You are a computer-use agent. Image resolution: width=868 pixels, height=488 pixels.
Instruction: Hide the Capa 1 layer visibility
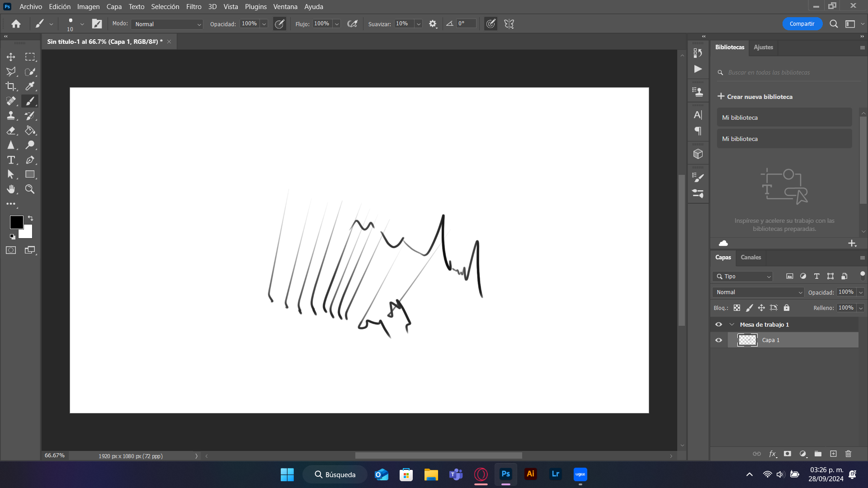[x=719, y=340]
